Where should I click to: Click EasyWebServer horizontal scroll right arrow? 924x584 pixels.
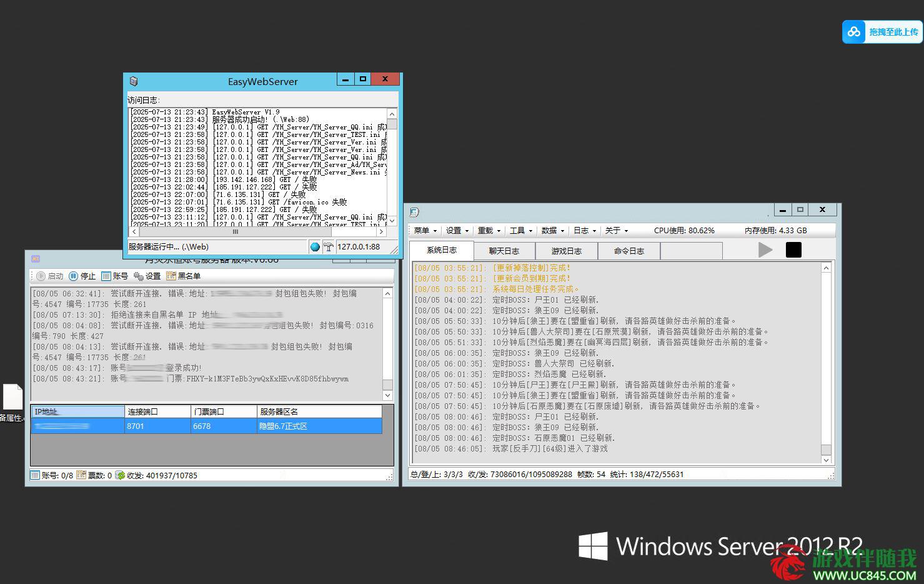click(x=381, y=231)
